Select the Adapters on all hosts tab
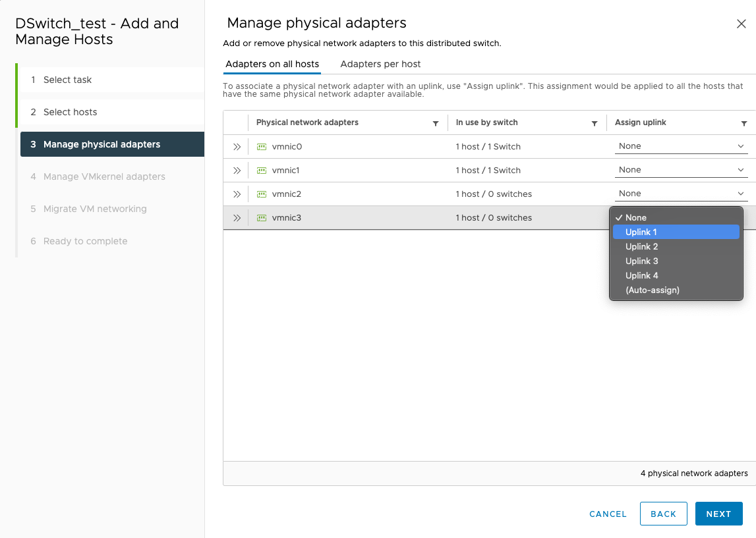Image resolution: width=756 pixels, height=538 pixels. point(272,65)
